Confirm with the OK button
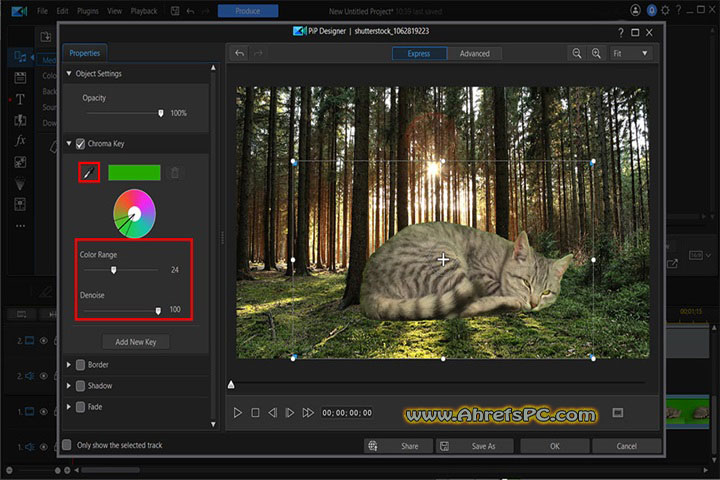This screenshot has height=480, width=720. tap(555, 446)
